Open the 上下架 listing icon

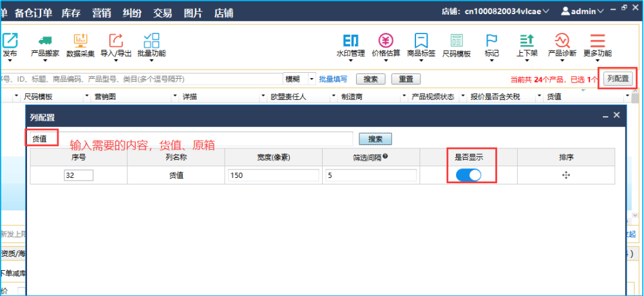tap(527, 40)
